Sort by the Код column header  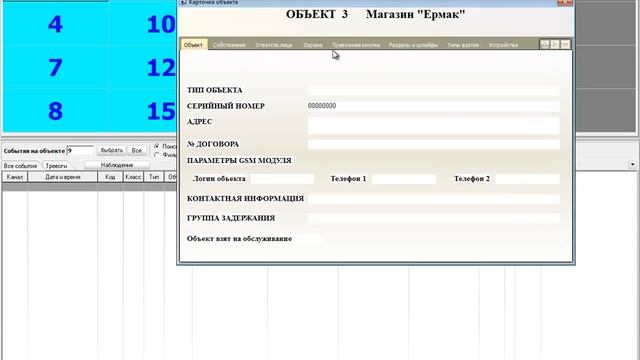click(110, 177)
